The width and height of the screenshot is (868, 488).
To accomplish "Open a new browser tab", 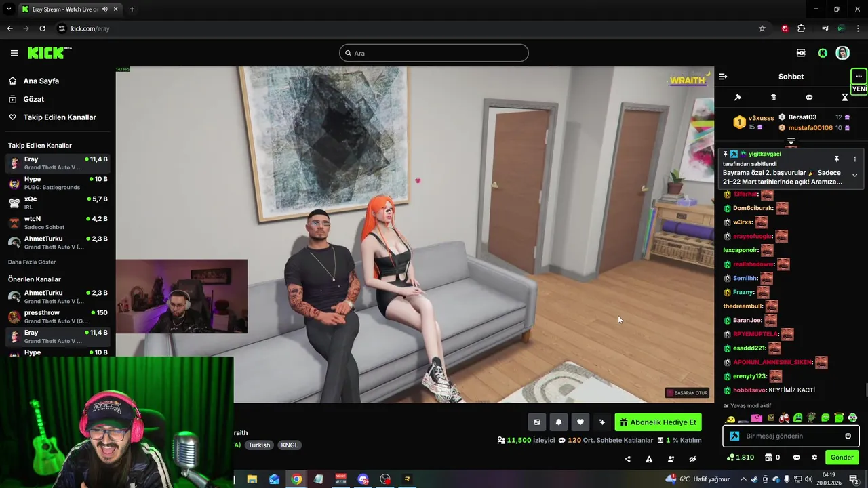I will pyautogui.click(x=132, y=9).
